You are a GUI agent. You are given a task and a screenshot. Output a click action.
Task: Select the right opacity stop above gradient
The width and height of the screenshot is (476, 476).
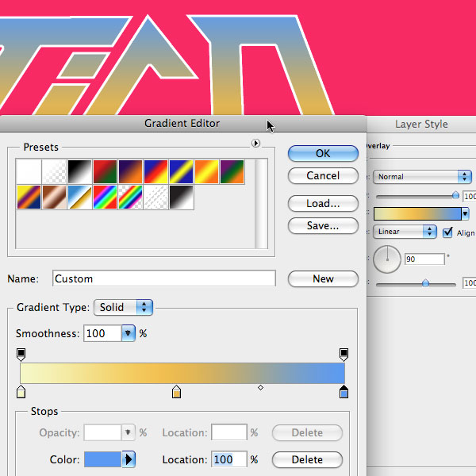coord(344,355)
